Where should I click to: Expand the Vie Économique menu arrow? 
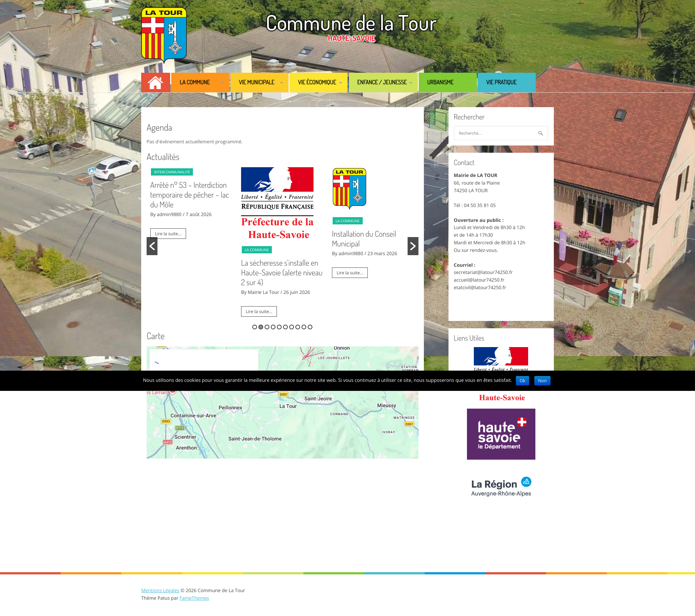point(341,83)
